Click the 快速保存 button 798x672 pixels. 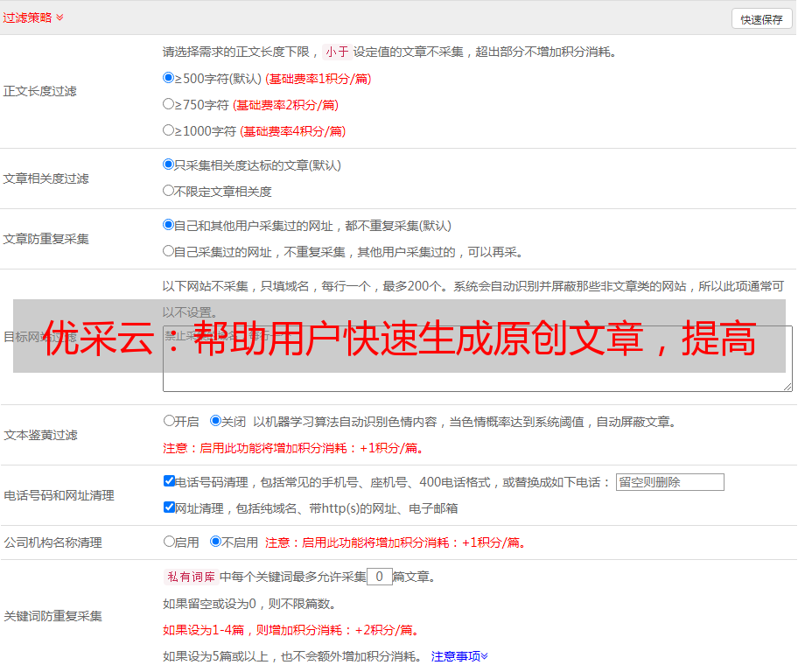[761, 19]
